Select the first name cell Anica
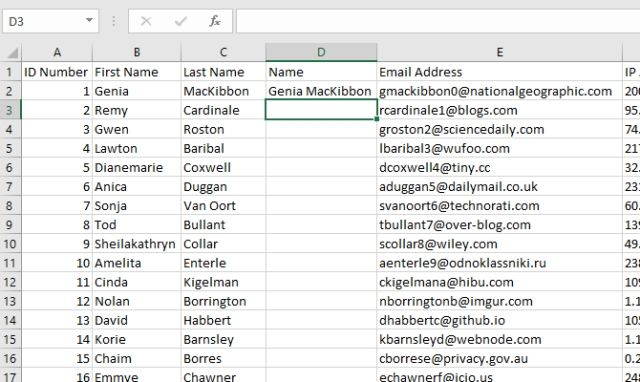 click(x=137, y=187)
